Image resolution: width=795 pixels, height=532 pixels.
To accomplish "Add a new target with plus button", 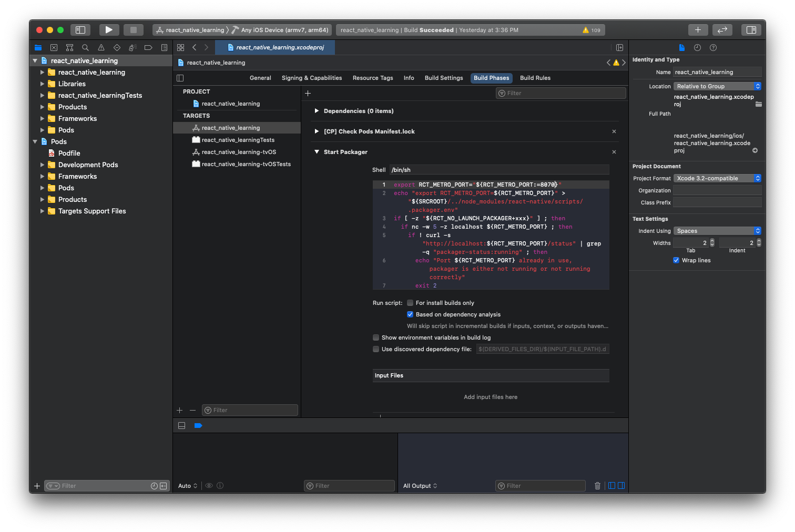I will (180, 410).
